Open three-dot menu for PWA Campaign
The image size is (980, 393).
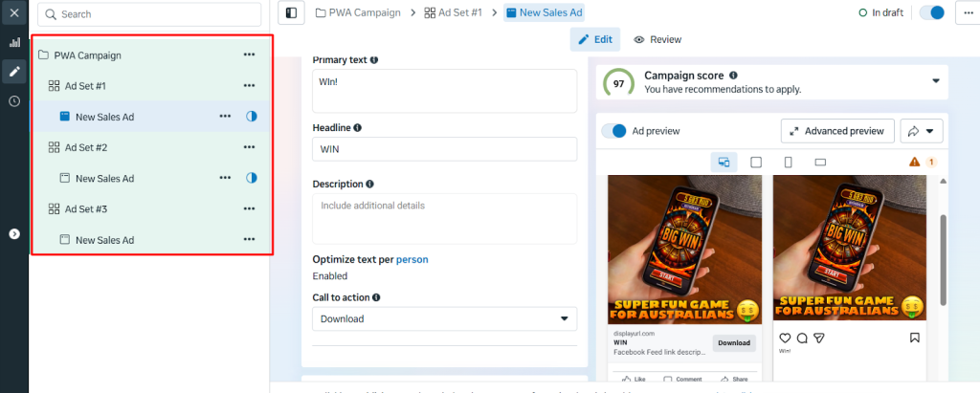point(249,55)
